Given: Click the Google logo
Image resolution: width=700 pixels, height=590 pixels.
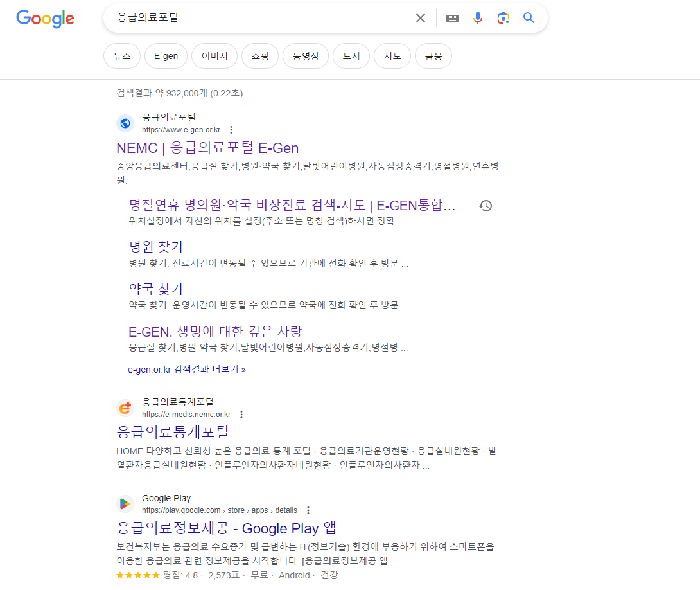Looking at the screenshot, I should (45, 19).
